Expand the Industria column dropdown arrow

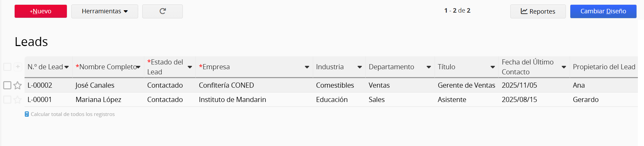[x=360, y=67]
